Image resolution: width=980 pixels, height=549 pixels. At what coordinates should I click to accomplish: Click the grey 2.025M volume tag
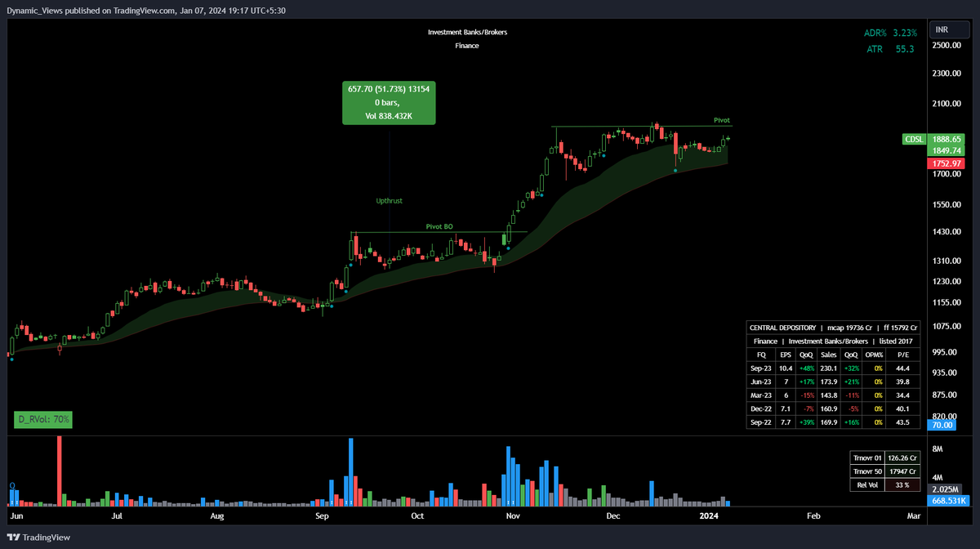(x=946, y=489)
